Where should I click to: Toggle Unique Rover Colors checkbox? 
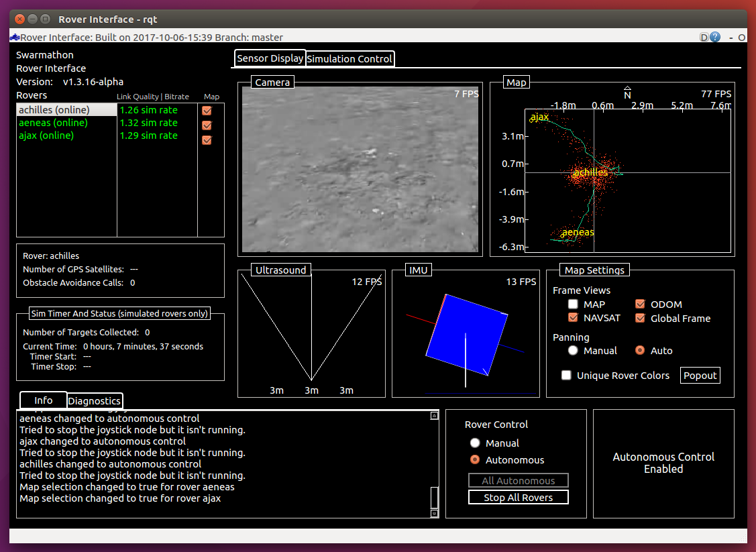[x=567, y=376]
